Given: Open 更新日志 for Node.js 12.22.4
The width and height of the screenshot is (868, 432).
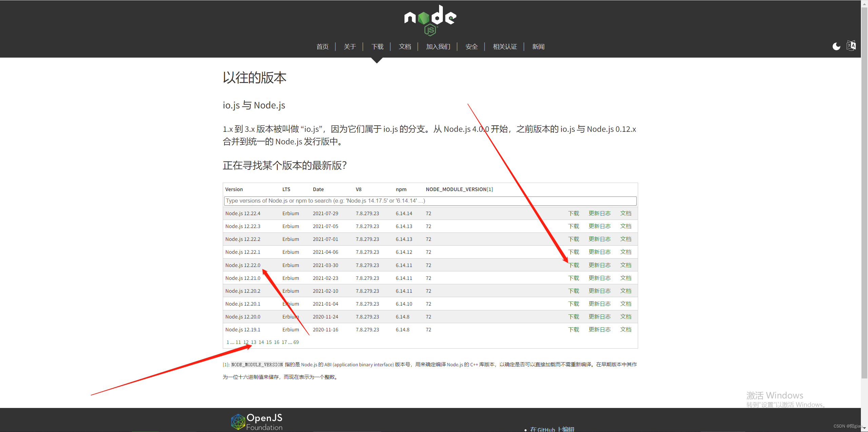Looking at the screenshot, I should [599, 213].
